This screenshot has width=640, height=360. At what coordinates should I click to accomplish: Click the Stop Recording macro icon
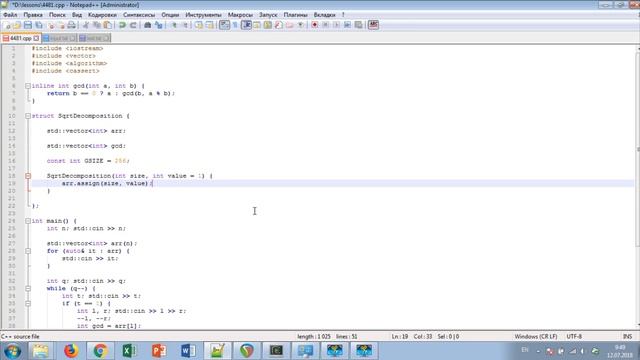(x=325, y=25)
